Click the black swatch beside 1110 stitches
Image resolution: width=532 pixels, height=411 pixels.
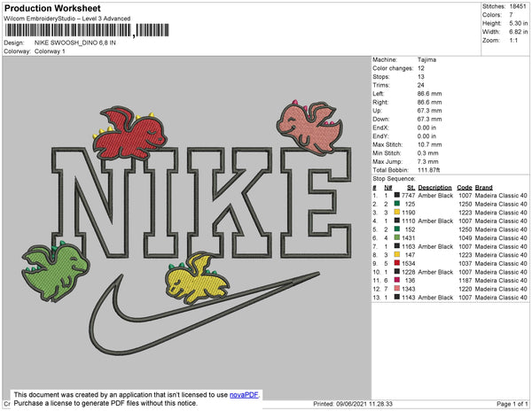click(396, 221)
